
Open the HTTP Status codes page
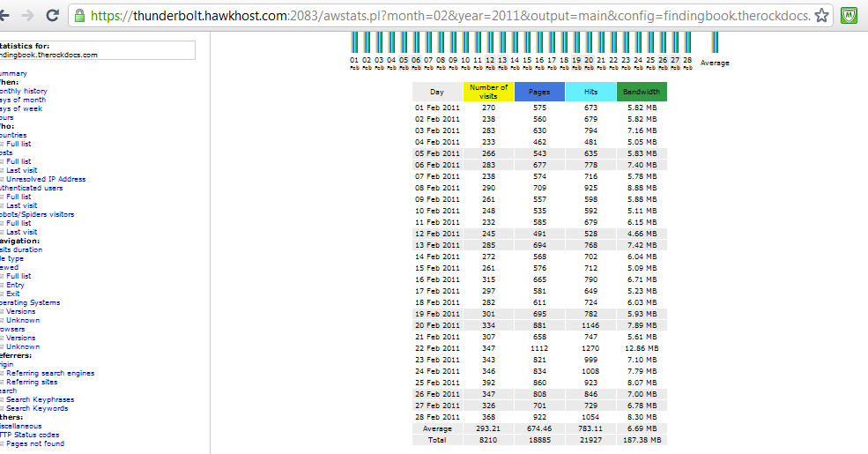click(30, 435)
